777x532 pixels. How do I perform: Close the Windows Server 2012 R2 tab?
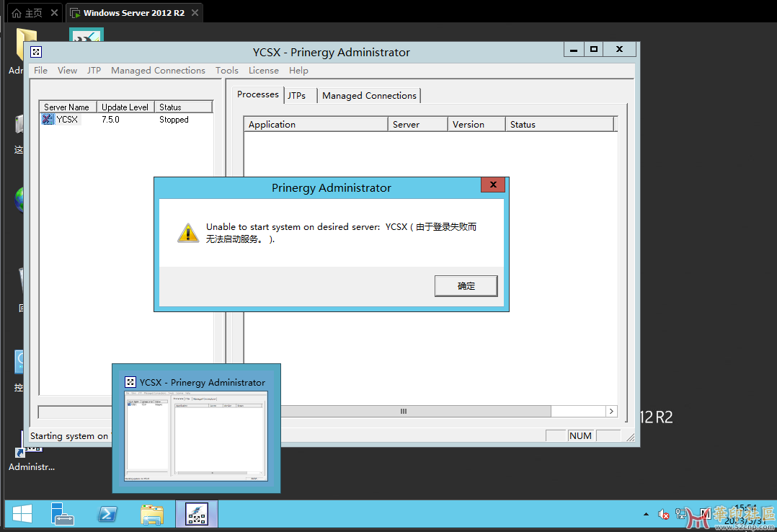click(x=195, y=13)
